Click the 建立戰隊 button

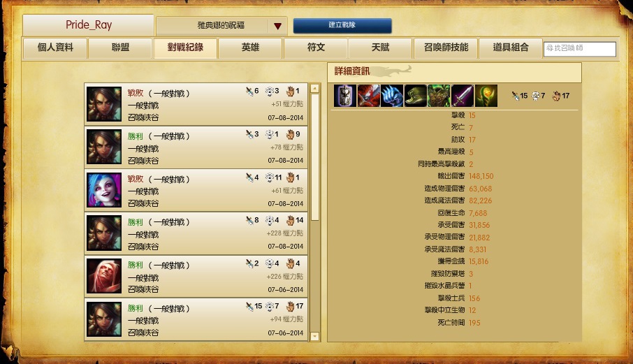(342, 25)
